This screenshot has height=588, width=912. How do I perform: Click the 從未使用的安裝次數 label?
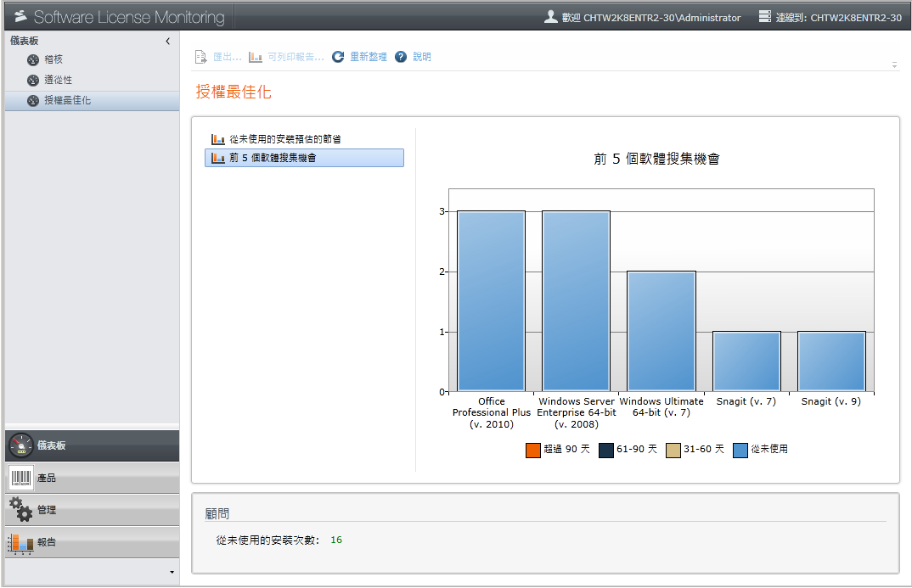[267, 540]
